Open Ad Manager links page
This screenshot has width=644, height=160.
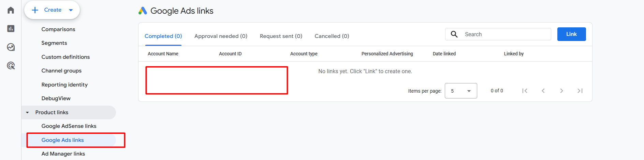click(63, 154)
